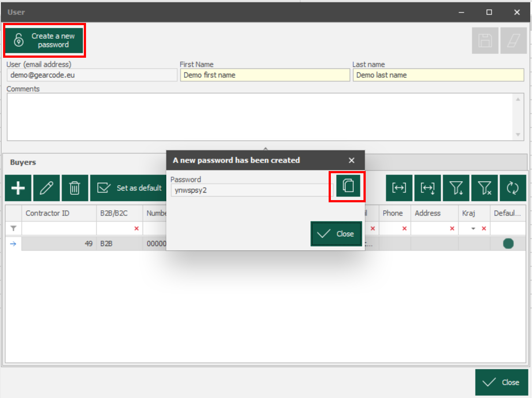This screenshot has height=398, width=532.
Task: Delete selected buyer with trash icon
Action: [75, 188]
